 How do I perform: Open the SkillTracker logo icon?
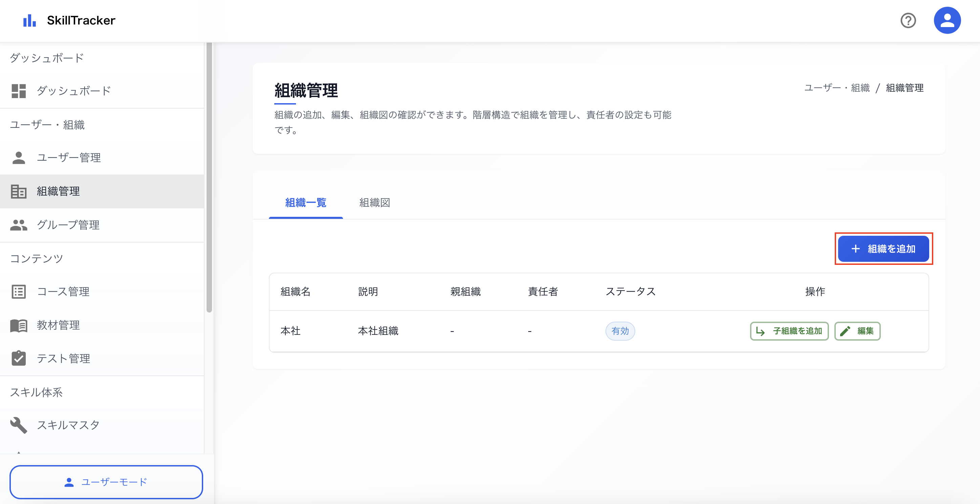pyautogui.click(x=29, y=20)
